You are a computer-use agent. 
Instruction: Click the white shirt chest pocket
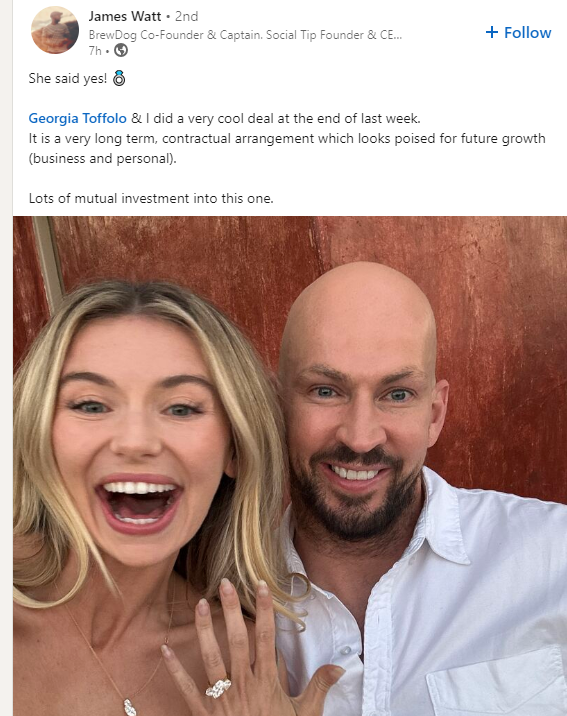point(498,680)
